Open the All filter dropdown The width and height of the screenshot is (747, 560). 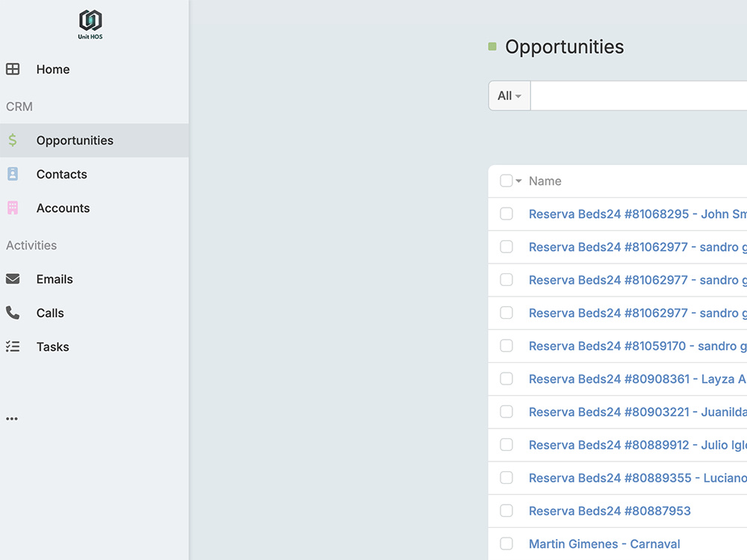tap(509, 96)
